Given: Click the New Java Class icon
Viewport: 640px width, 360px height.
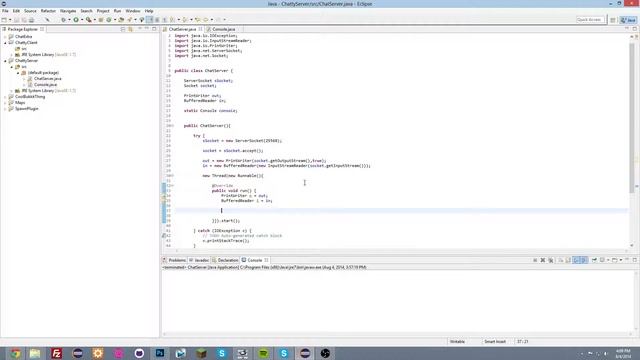Looking at the screenshot, I should (x=109, y=20).
